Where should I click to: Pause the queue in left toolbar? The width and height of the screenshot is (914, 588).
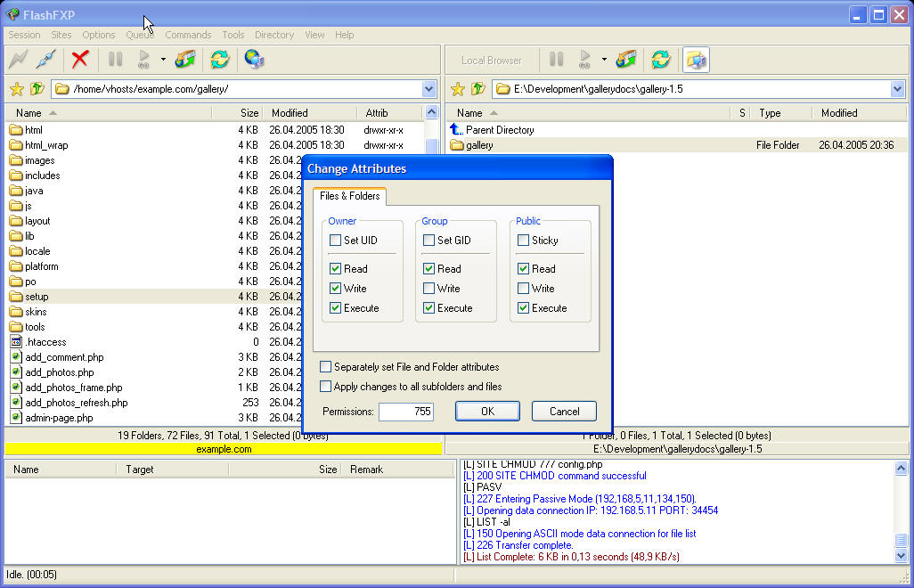pyautogui.click(x=116, y=59)
